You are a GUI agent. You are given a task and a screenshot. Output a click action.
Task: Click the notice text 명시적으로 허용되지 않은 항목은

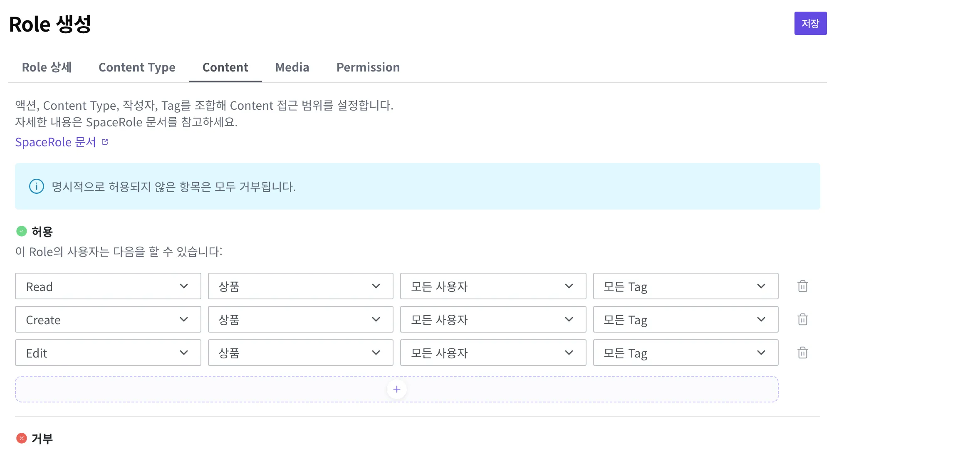point(174,187)
